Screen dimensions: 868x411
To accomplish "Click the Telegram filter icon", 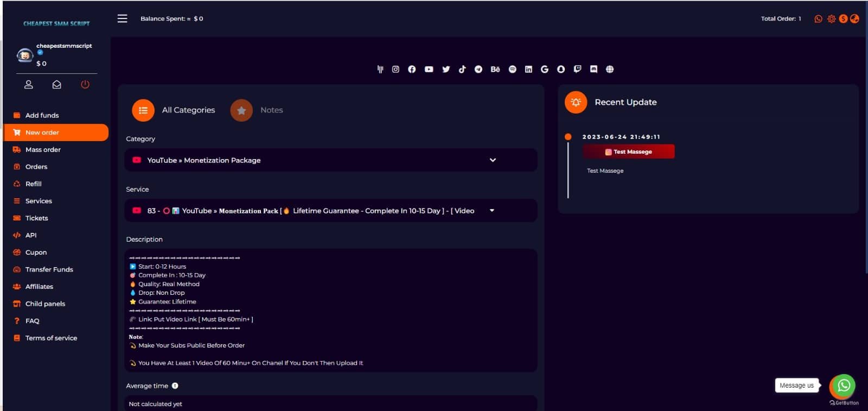I will click(x=478, y=69).
